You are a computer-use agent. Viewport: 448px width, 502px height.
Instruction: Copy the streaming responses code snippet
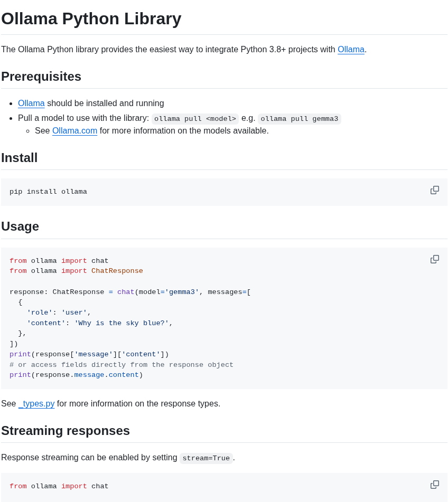click(x=435, y=485)
